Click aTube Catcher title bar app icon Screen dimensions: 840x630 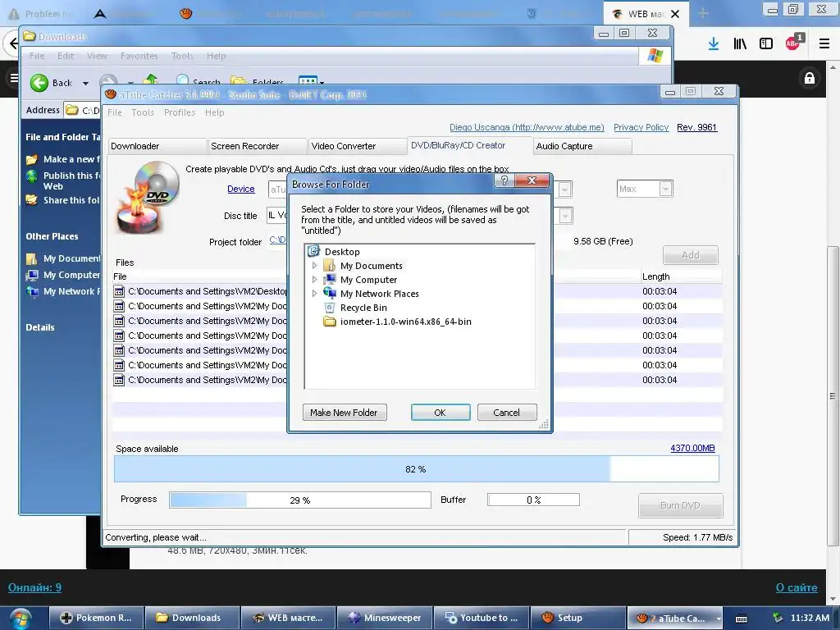111,94
